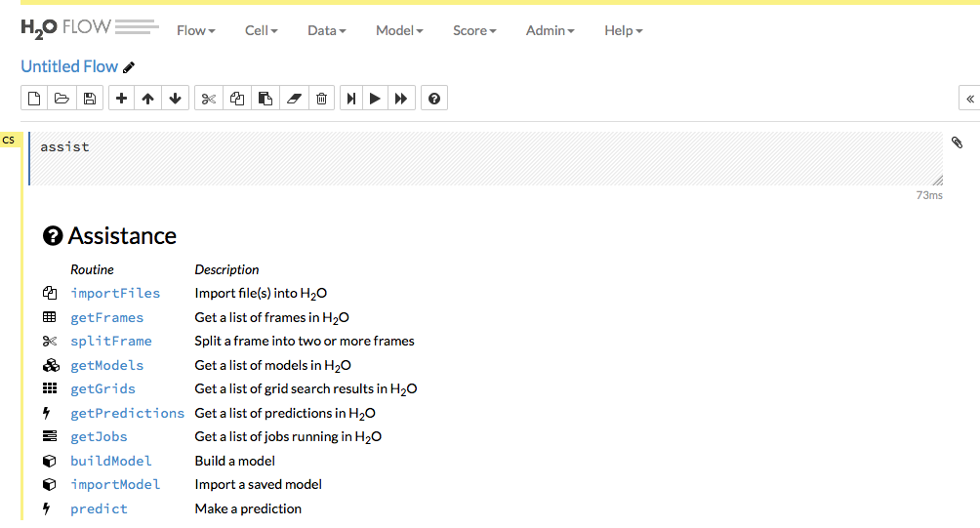Click the importFiles routine link
This screenshot has height=528, width=980.
click(x=115, y=293)
